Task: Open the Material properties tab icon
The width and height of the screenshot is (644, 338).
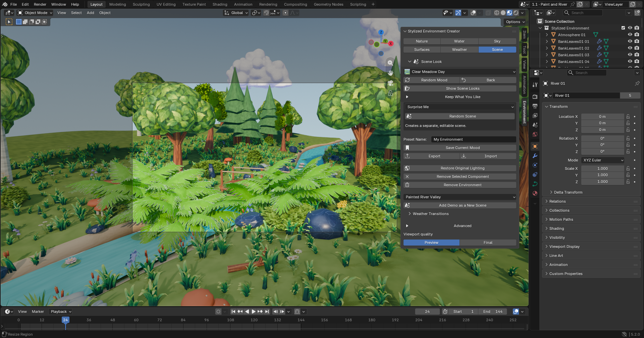Action: (535, 193)
